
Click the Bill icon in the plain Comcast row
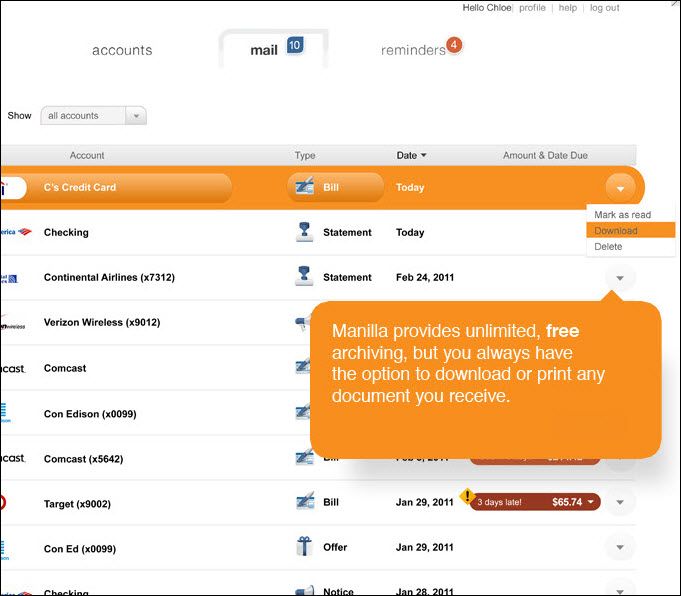(303, 366)
